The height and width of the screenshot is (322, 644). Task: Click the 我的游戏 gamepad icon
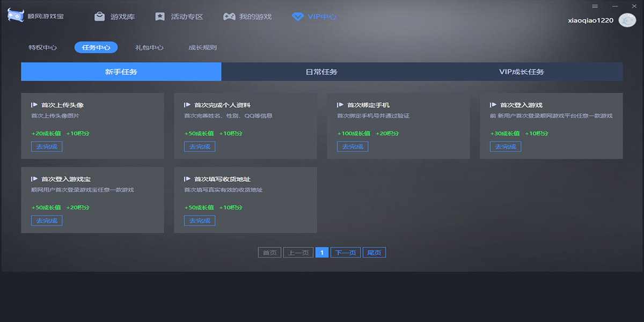[229, 17]
